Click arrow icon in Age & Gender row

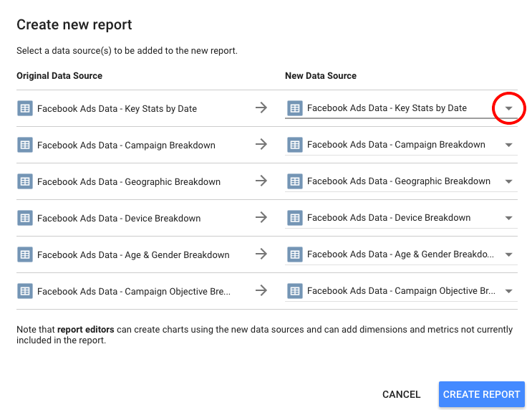coord(261,254)
